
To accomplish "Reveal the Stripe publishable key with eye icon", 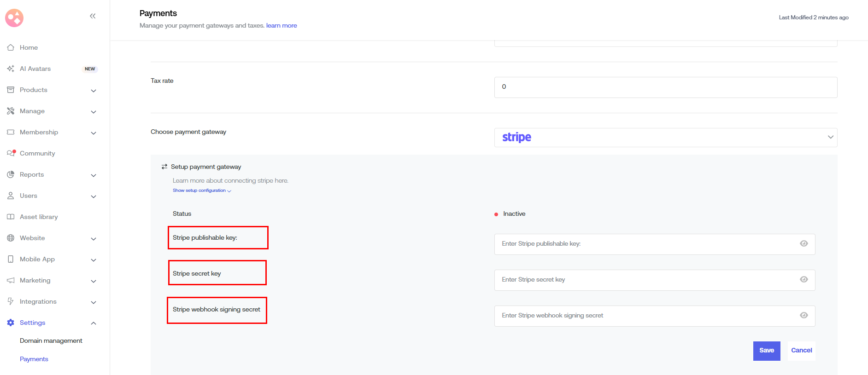I will click(x=803, y=244).
